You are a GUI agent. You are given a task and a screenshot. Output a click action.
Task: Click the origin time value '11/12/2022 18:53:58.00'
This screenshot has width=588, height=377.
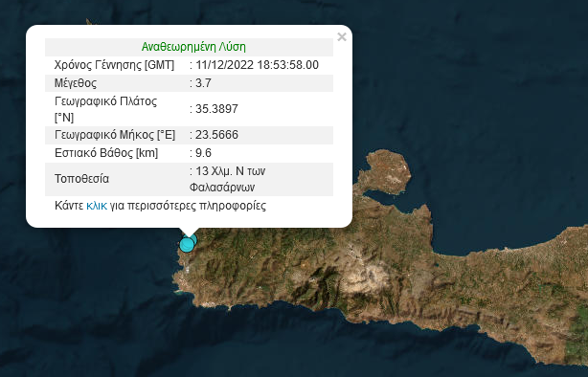257,65
